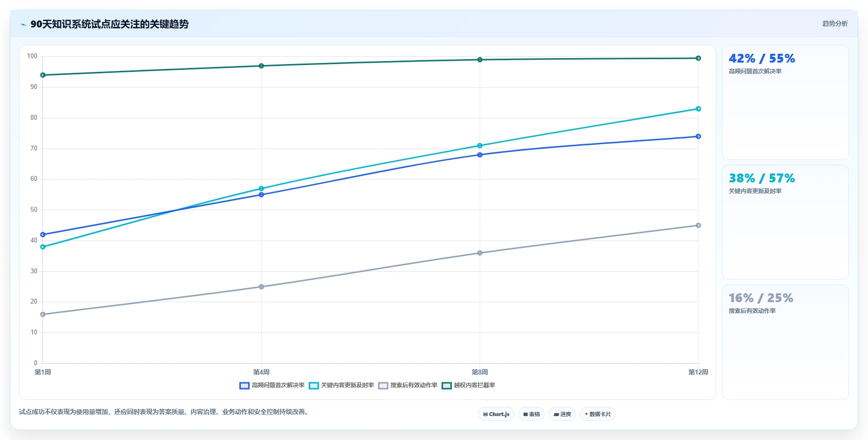
Task: Click the 16% / 25% stat value
Action: (761, 298)
